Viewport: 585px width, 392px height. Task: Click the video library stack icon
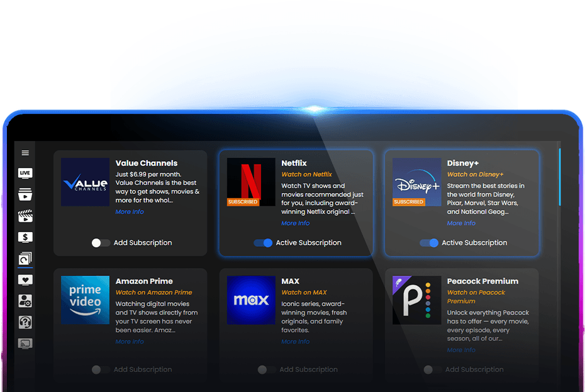pos(25,195)
